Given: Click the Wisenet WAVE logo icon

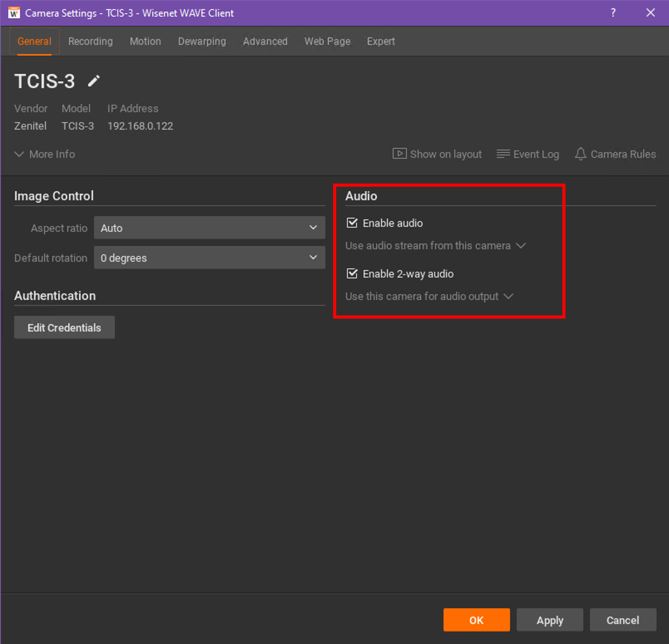Looking at the screenshot, I should [x=14, y=13].
